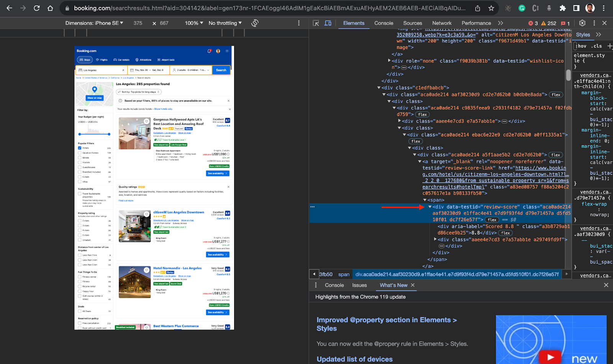Open the browser home page

pos(50,8)
